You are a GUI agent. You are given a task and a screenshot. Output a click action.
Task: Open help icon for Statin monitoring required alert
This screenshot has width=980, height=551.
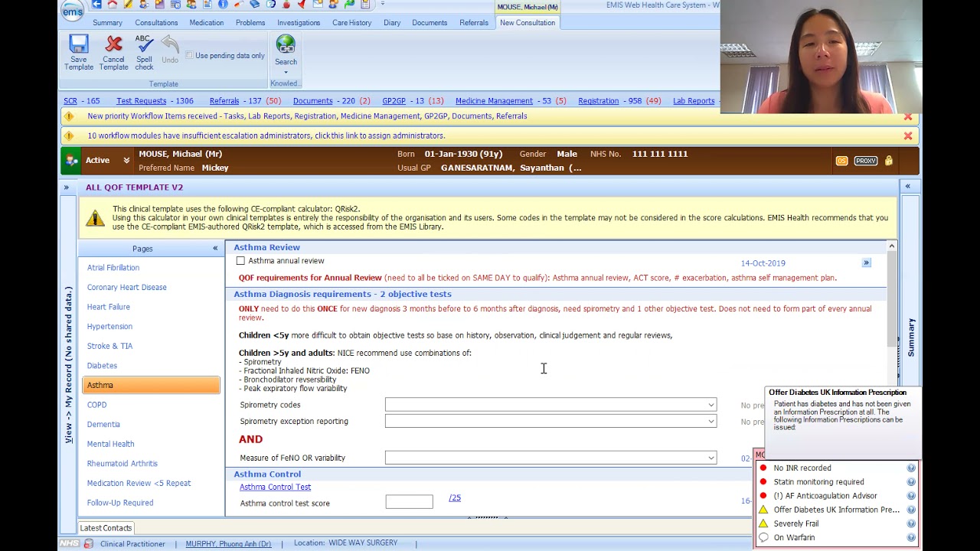(911, 482)
